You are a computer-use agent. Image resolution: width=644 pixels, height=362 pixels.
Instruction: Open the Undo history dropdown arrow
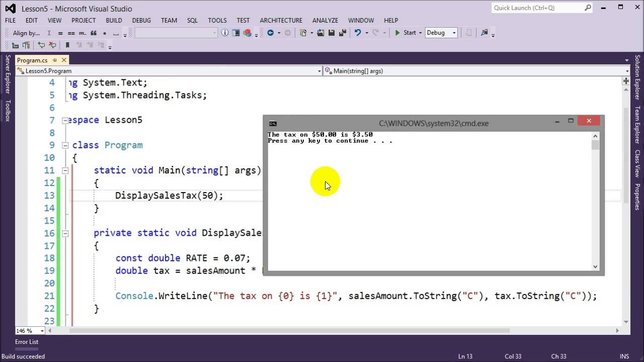pyautogui.click(x=366, y=33)
